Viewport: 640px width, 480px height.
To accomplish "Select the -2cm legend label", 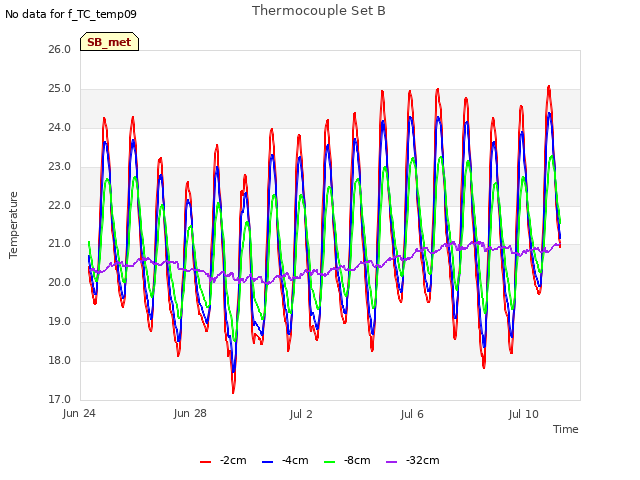I will click(x=233, y=460).
